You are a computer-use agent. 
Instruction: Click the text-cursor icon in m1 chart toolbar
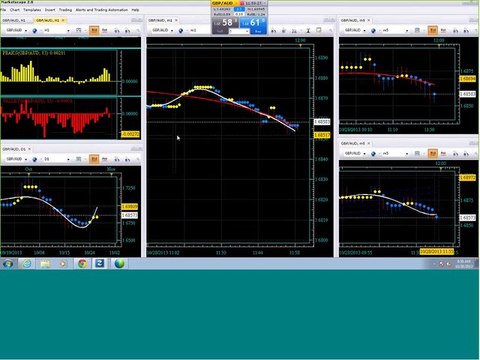pyautogui.click(x=308, y=30)
